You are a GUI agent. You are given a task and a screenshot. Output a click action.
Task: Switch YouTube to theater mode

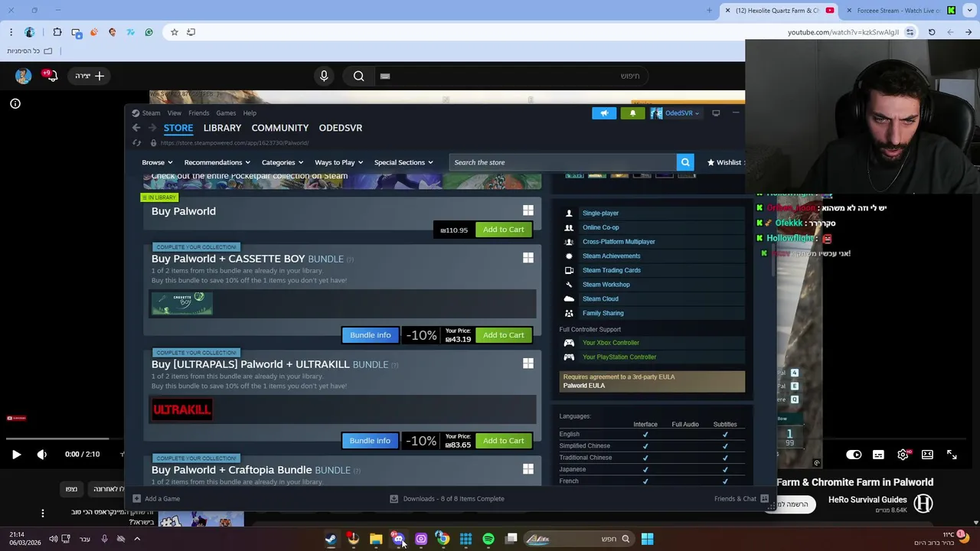pyautogui.click(x=927, y=455)
